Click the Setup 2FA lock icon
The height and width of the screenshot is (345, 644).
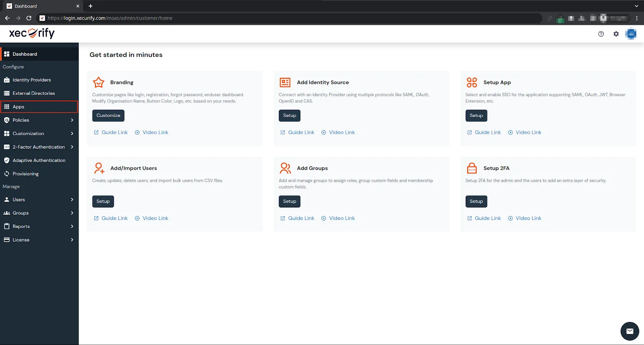[472, 168]
